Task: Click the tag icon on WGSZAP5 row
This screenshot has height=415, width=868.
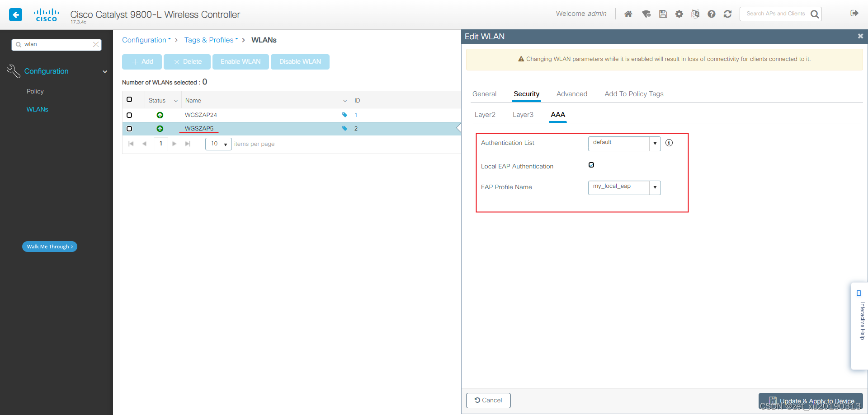Action: [344, 128]
